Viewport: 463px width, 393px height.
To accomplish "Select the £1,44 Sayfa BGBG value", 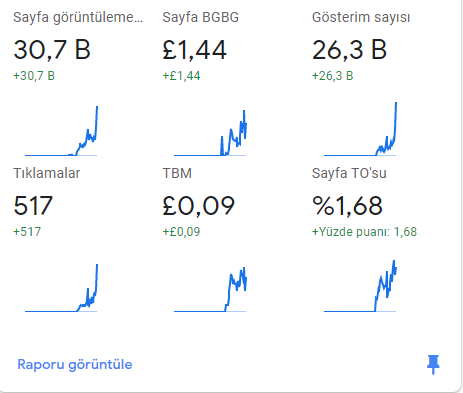I will pyautogui.click(x=194, y=50).
